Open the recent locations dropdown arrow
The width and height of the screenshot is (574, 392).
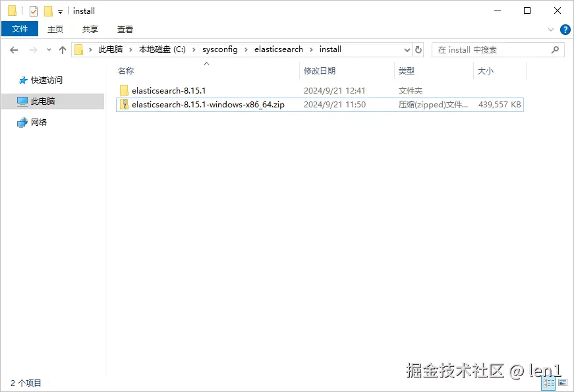point(49,50)
